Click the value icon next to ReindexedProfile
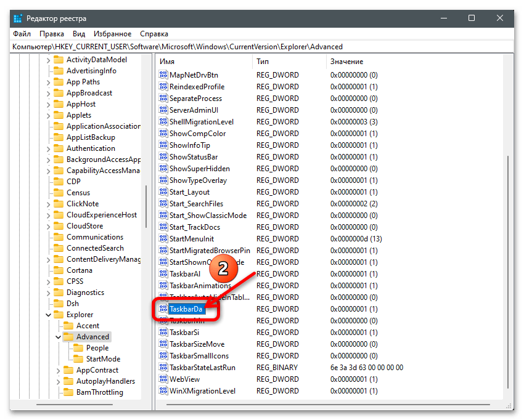 point(163,86)
